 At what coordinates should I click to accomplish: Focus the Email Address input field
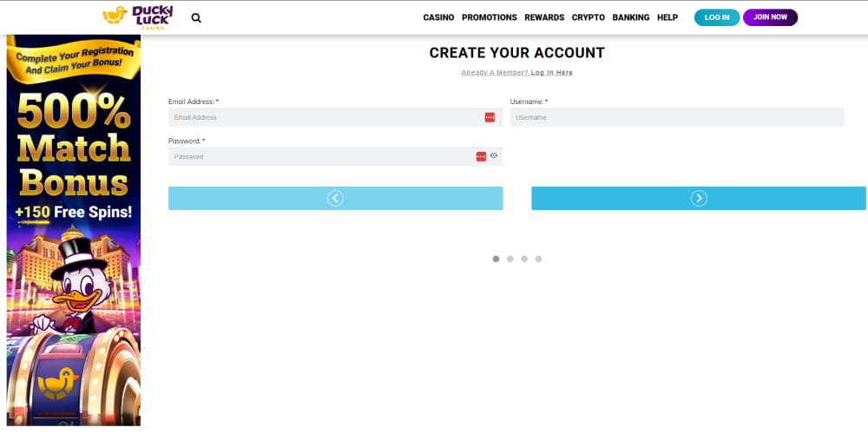335,117
